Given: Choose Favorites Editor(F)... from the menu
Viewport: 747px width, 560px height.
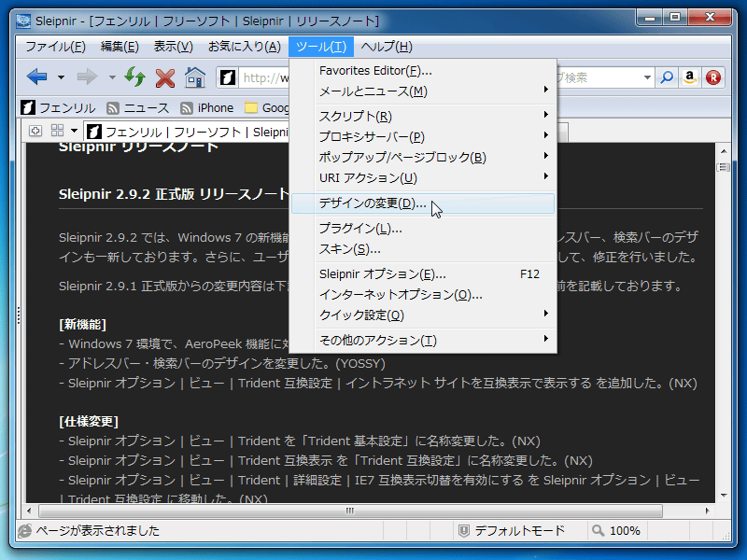Looking at the screenshot, I should click(423, 71).
